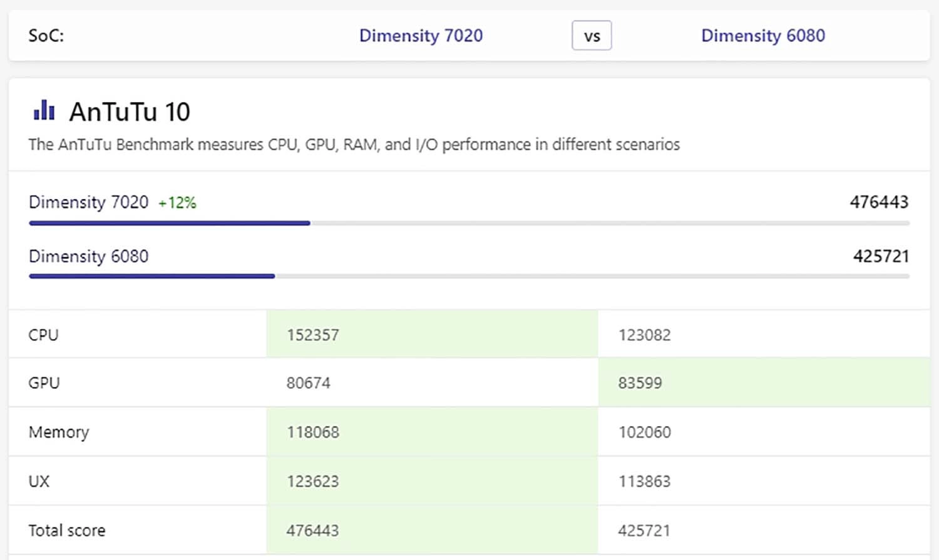Click the CPU value 123082
The width and height of the screenshot is (939, 560).
644,335
